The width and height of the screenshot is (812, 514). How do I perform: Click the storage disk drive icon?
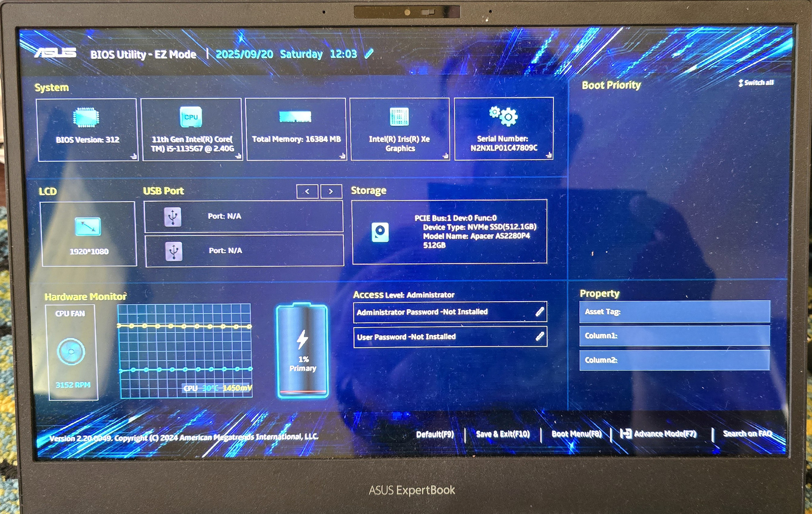[380, 232]
